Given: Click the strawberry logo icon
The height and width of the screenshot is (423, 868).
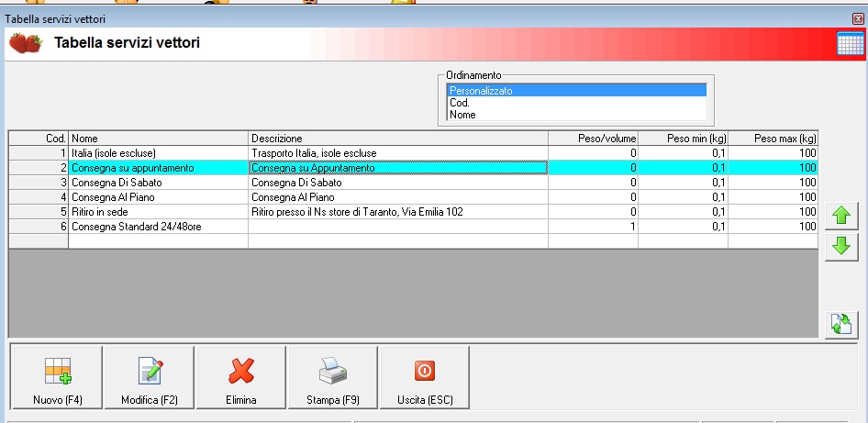Looking at the screenshot, I should click(26, 43).
